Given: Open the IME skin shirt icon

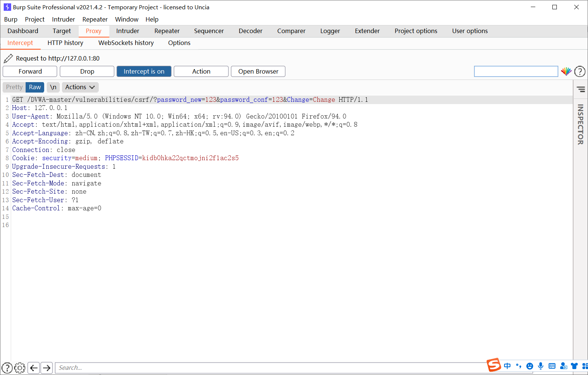Looking at the screenshot, I should pos(574,366).
